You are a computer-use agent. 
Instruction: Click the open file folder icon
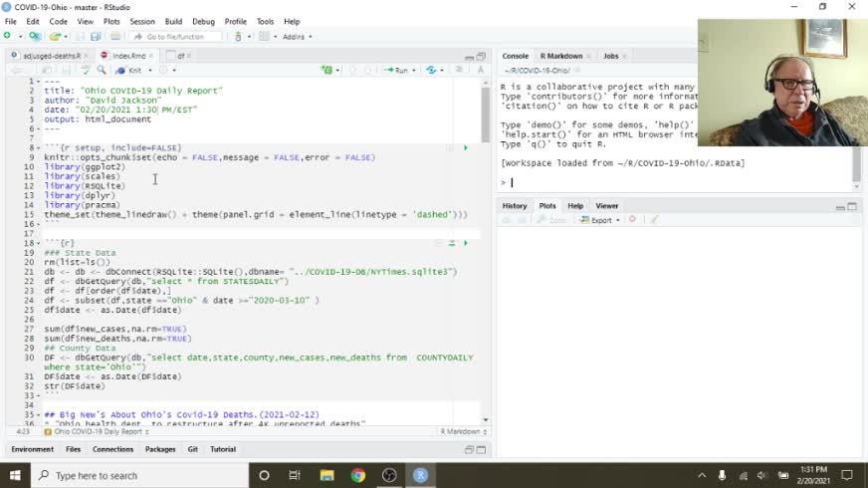coord(54,36)
